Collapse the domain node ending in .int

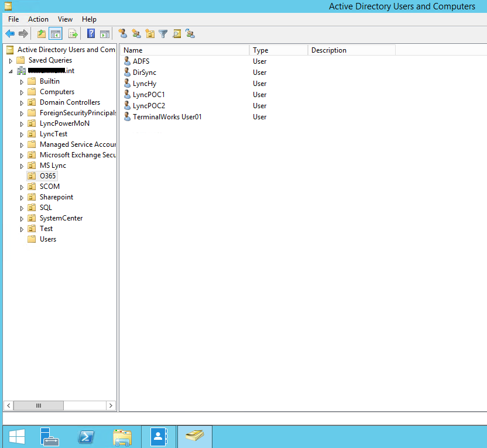coord(11,71)
